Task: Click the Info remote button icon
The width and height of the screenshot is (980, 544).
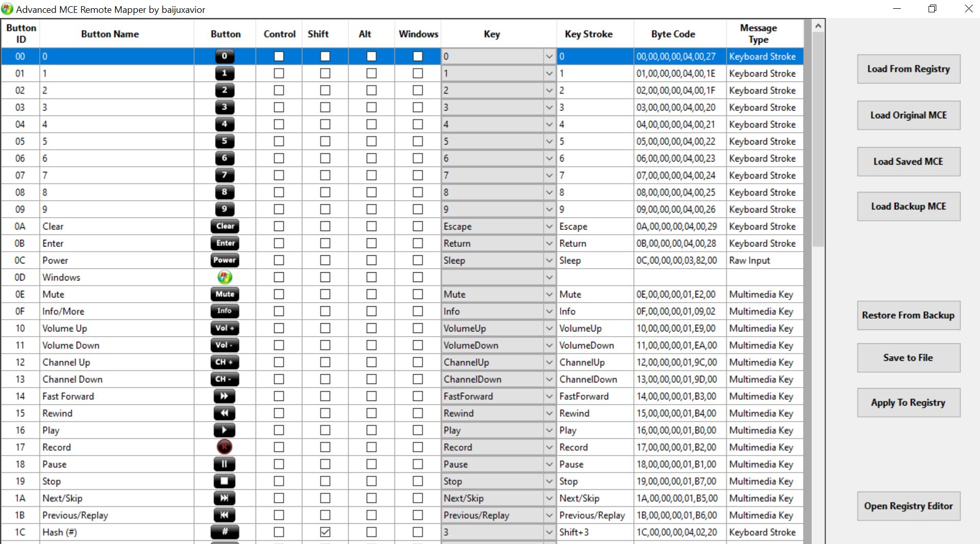Action: [x=225, y=311]
